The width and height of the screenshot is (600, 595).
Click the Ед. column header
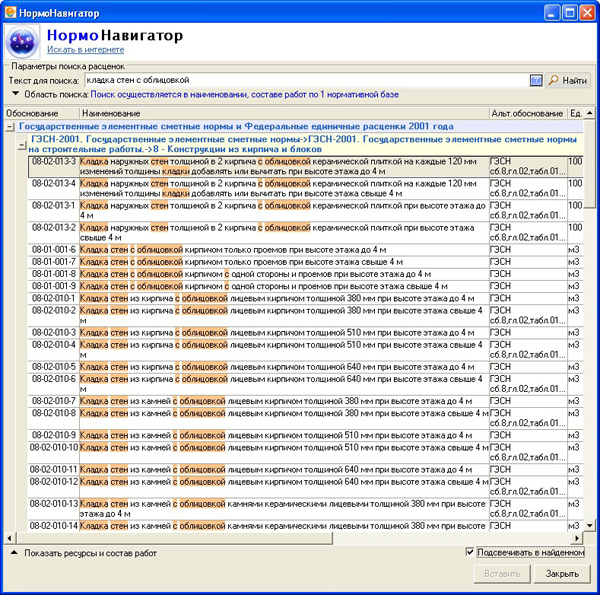(x=576, y=114)
